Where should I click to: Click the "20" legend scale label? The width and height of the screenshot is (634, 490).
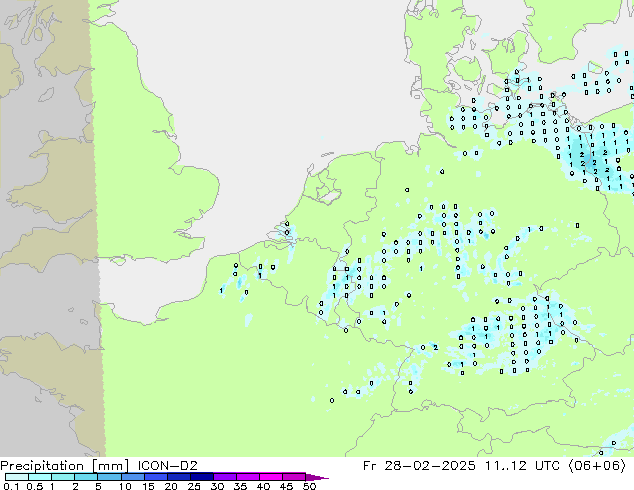tap(171, 486)
